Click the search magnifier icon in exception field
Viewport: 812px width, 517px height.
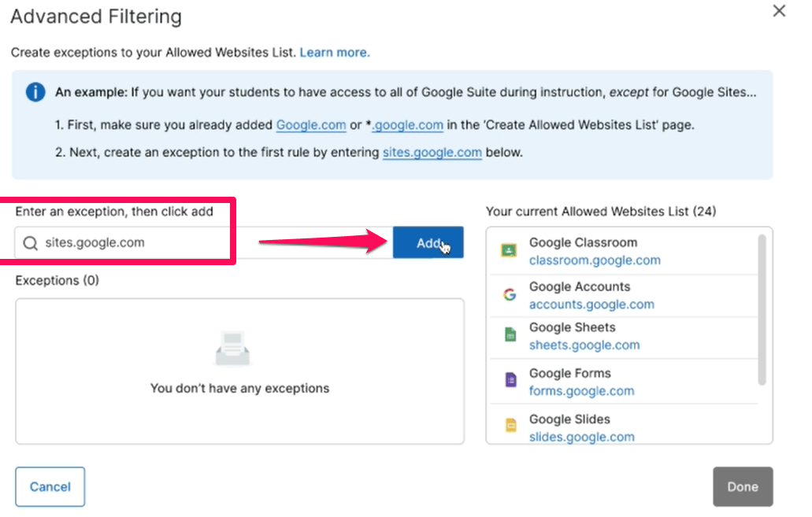(x=31, y=242)
